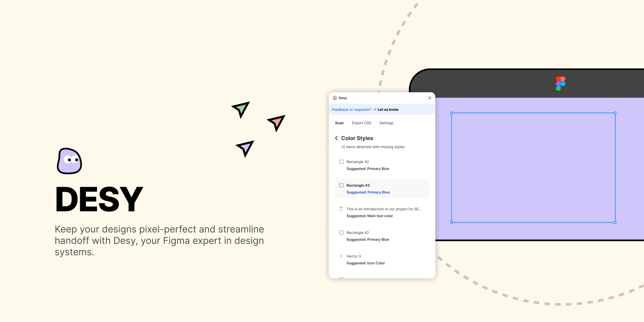Click the green cursor arrow icon
Image resolution: width=644 pixels, height=322 pixels.
241,109
